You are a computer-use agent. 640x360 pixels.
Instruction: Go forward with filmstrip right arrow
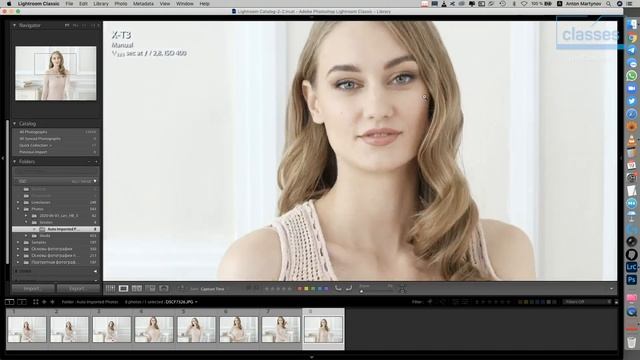click(52, 302)
